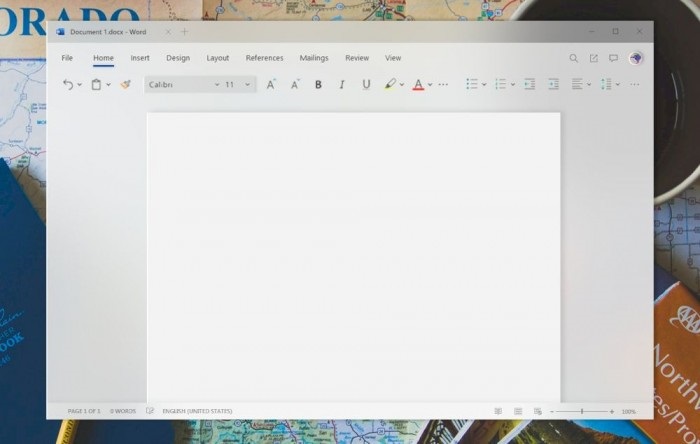
Task: Toggle Underline formatting
Action: 366,85
